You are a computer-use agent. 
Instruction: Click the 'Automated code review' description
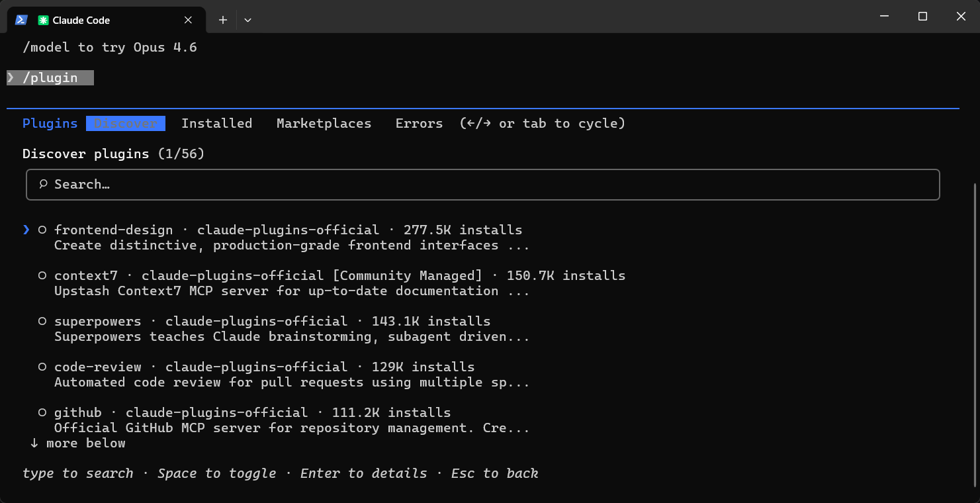tap(292, 383)
